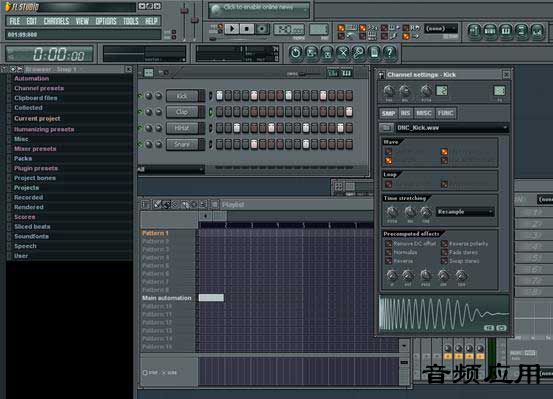
Task: Click to enable online news panel
Action: (259, 10)
